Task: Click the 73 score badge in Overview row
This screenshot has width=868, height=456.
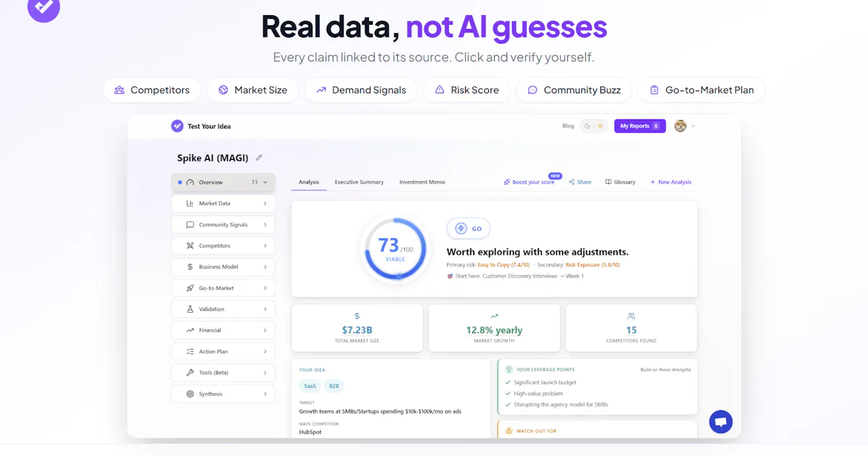Action: click(x=255, y=182)
